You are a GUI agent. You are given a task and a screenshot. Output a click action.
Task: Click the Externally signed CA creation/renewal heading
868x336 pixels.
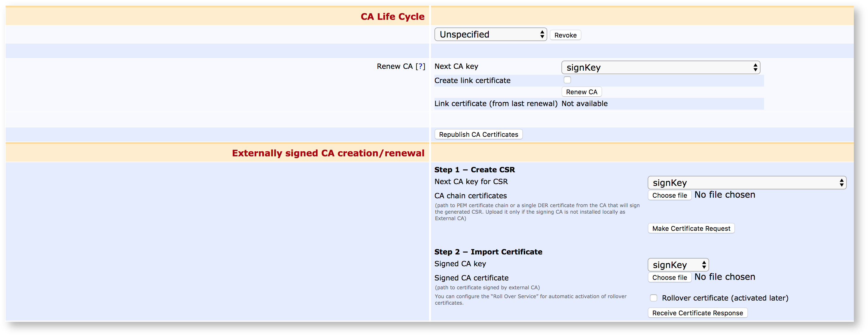point(328,153)
